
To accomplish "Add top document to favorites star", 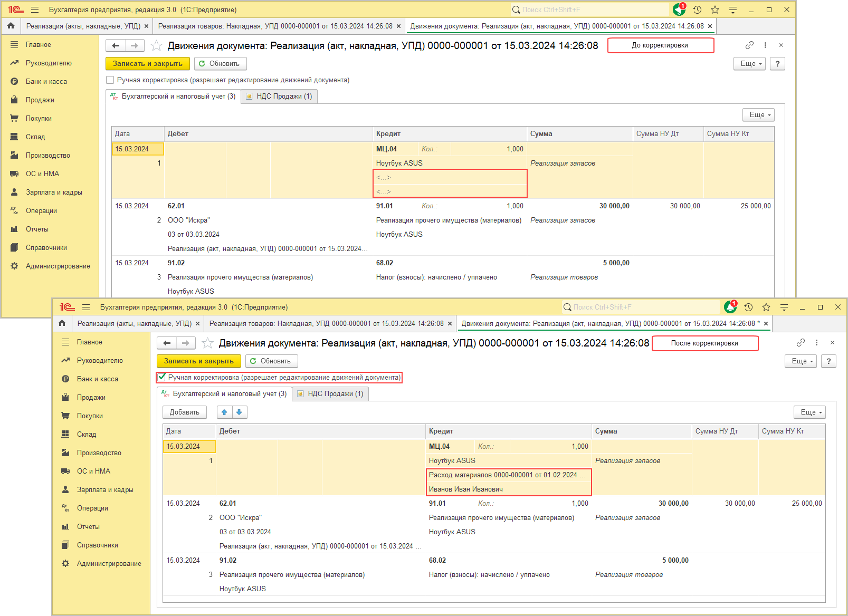I will (156, 46).
